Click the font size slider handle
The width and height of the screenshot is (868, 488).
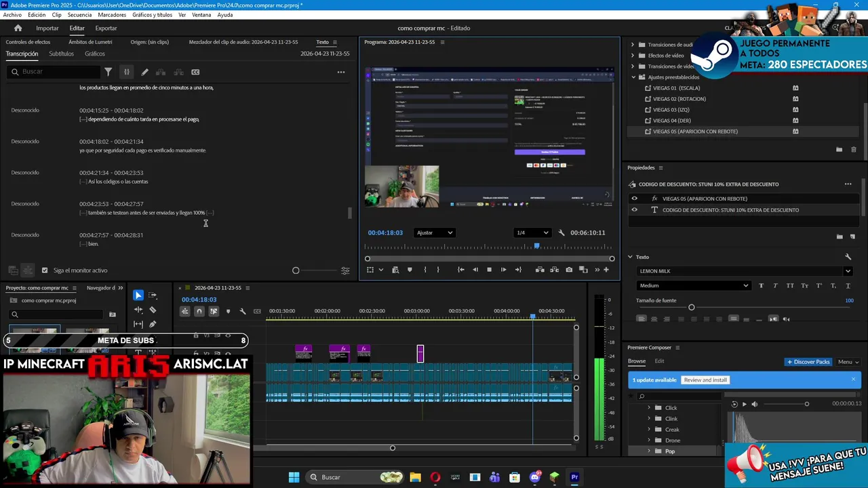pos(691,308)
